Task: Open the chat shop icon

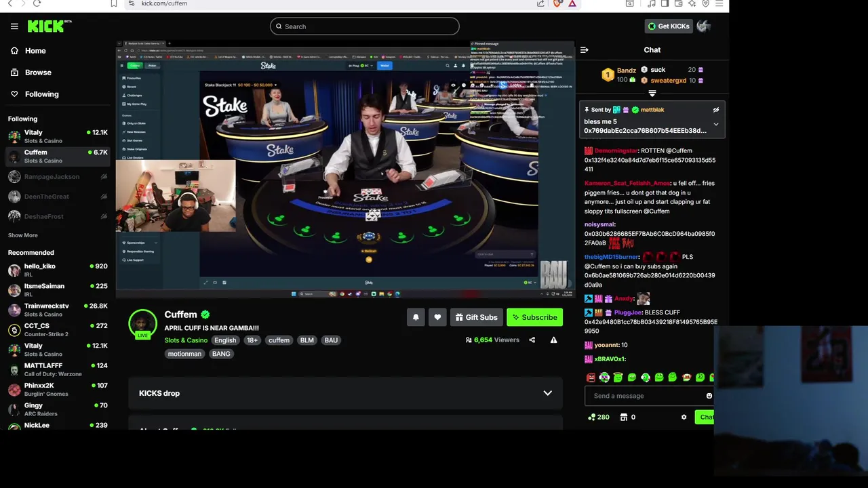Action: [624, 418]
